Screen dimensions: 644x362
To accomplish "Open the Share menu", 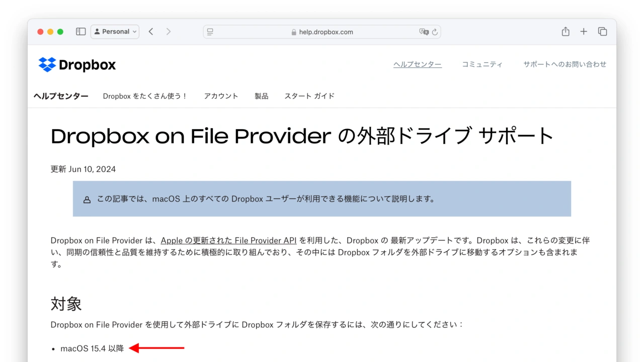I will pyautogui.click(x=566, y=32).
